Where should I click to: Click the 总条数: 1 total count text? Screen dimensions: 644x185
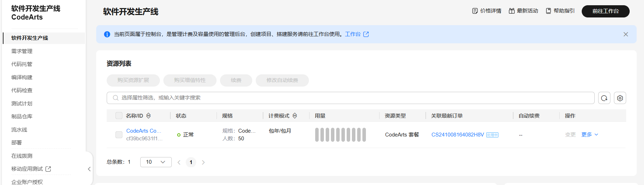[x=119, y=162]
